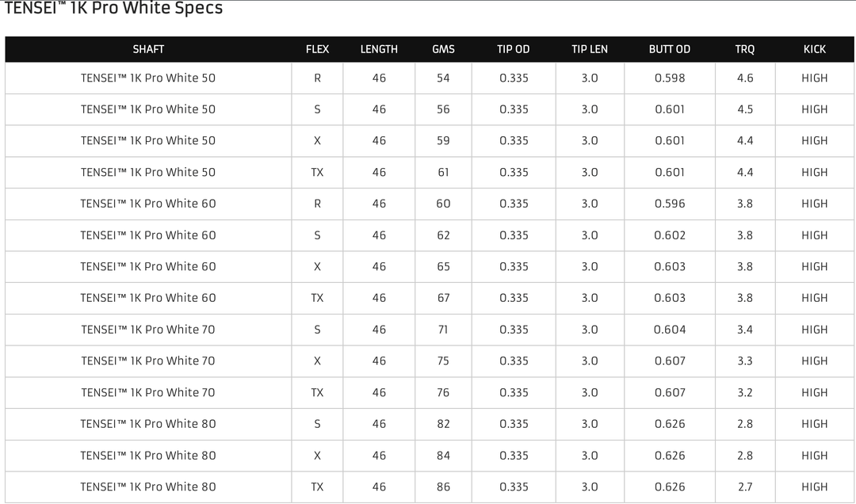The width and height of the screenshot is (856, 504).
Task: Select the GMS column header
Action: (x=443, y=49)
